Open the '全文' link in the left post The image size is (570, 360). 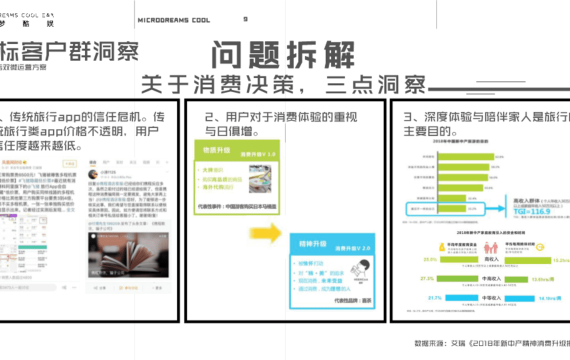pos(71,210)
